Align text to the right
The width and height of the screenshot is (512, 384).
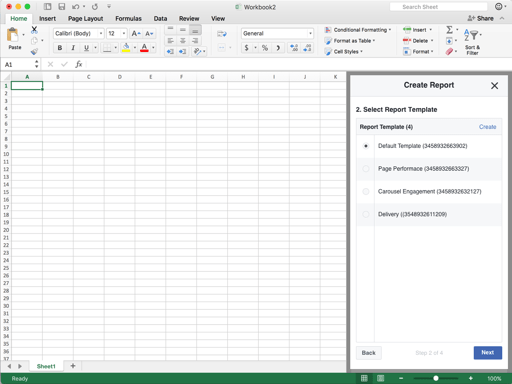click(195, 41)
